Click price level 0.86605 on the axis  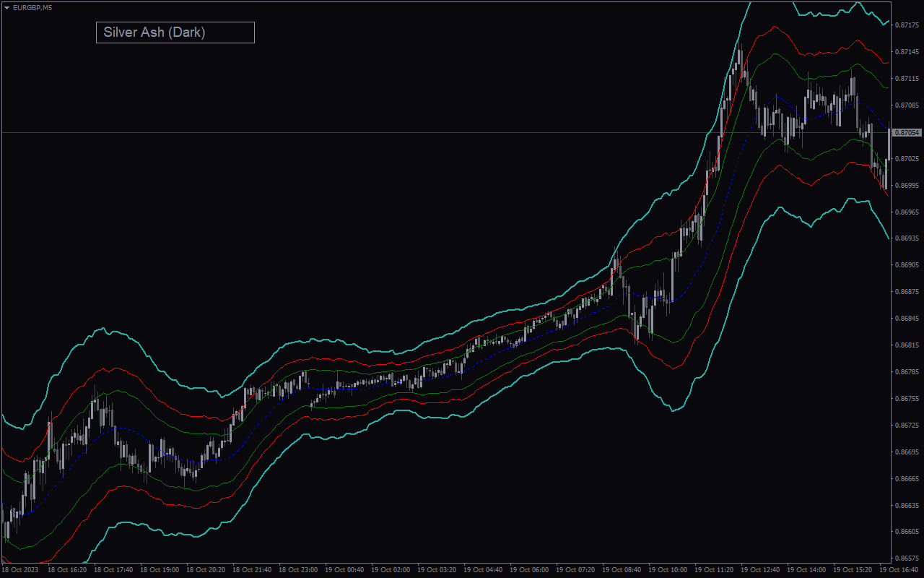click(907, 532)
